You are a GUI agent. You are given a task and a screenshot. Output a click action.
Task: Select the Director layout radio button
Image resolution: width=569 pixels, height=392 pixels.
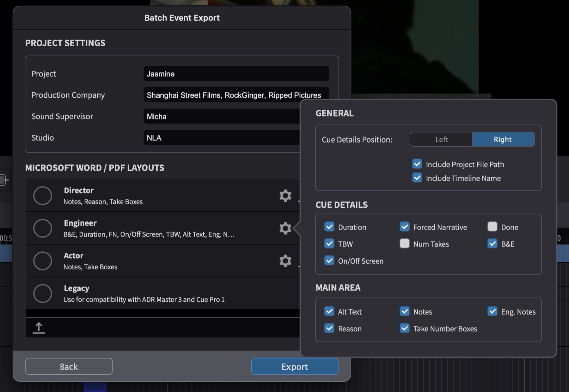point(43,196)
